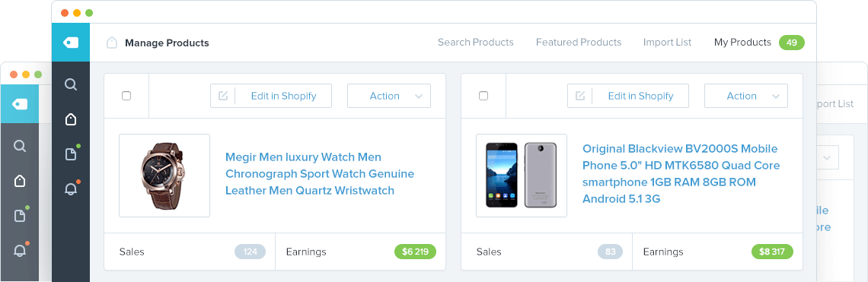The width and height of the screenshot is (868, 282).
Task: Tick the checkbox for the Megir watch product
Action: click(126, 96)
